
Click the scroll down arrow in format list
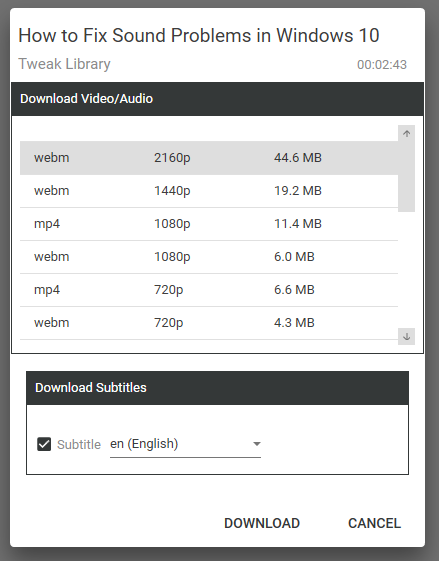click(x=406, y=336)
